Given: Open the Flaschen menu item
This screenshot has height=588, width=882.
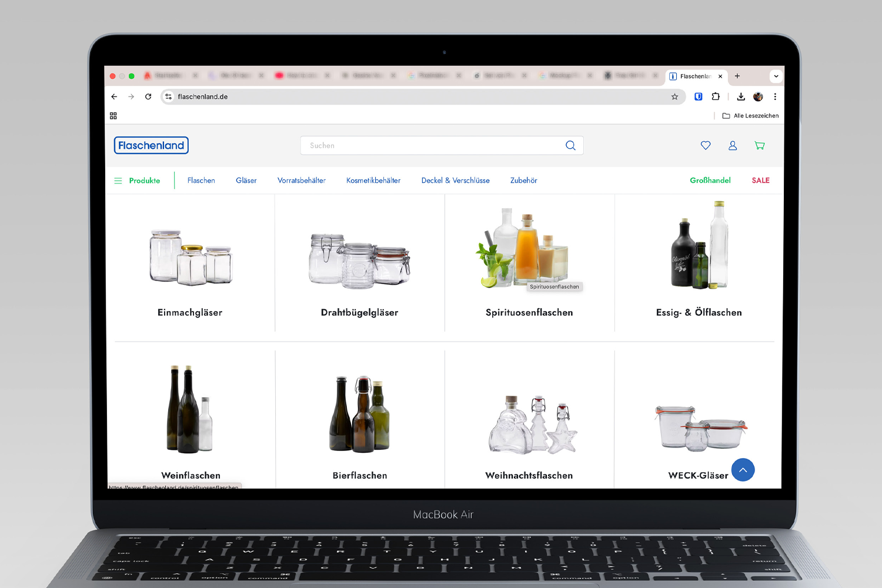Looking at the screenshot, I should (201, 181).
